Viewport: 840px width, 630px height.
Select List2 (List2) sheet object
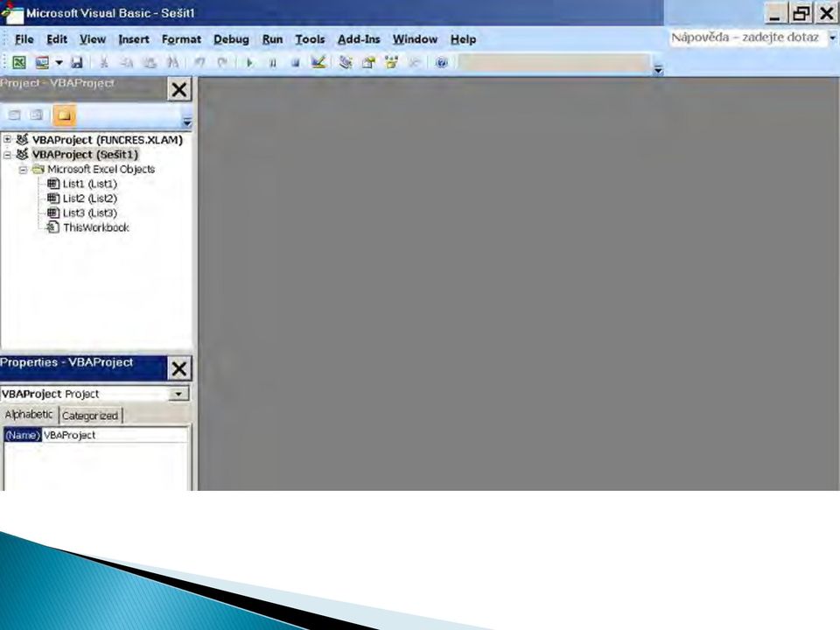89,199
